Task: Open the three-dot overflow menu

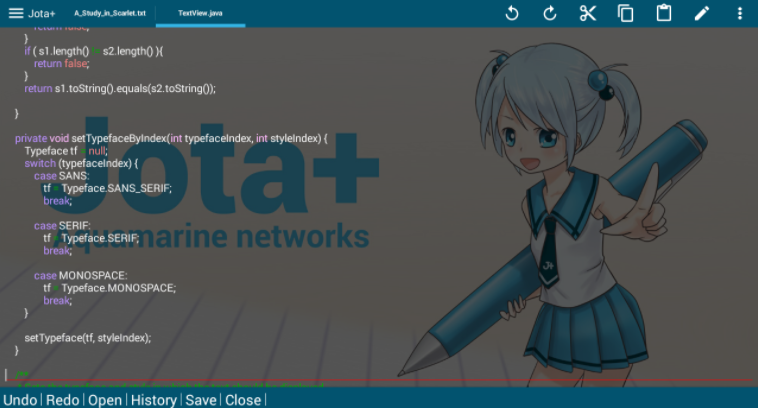Action: (x=740, y=13)
